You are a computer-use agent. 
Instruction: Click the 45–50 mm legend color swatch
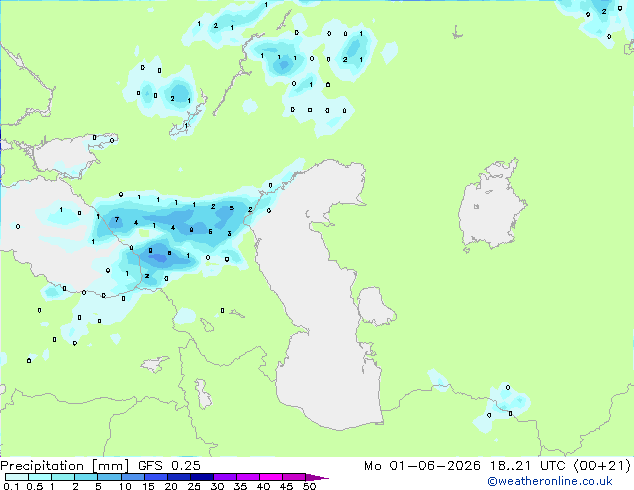(294, 477)
